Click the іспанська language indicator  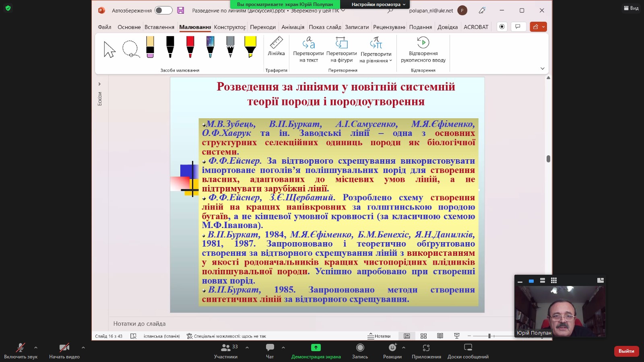pyautogui.click(x=161, y=336)
